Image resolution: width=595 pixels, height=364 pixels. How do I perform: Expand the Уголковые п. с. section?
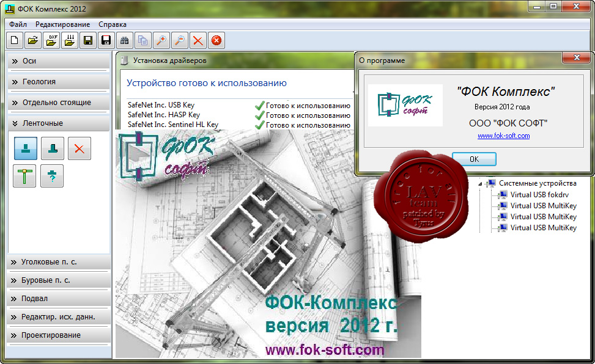coord(59,262)
